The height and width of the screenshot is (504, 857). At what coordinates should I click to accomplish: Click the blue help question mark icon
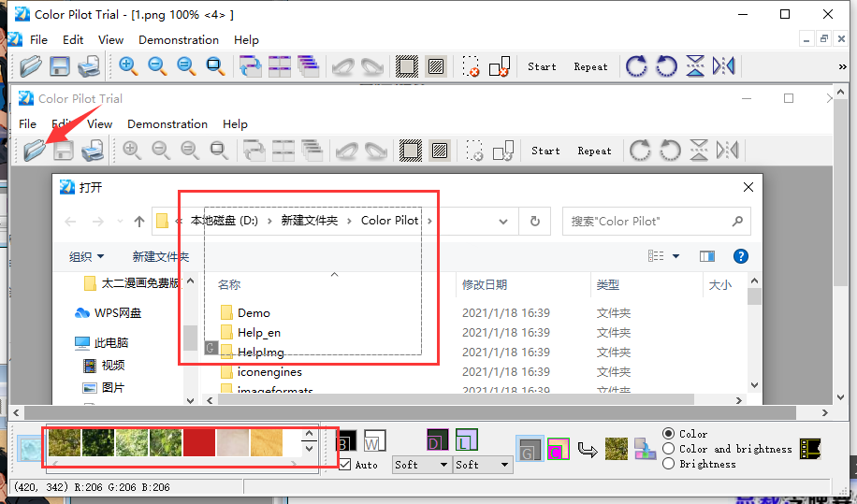741,256
